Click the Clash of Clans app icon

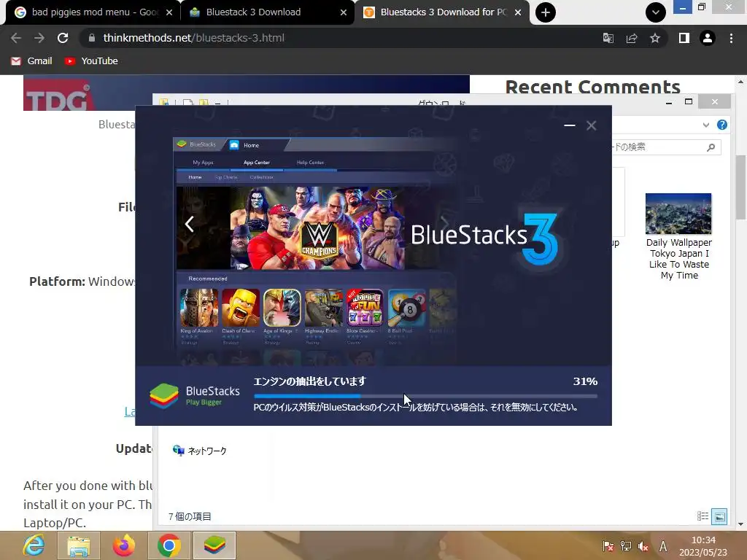click(241, 308)
